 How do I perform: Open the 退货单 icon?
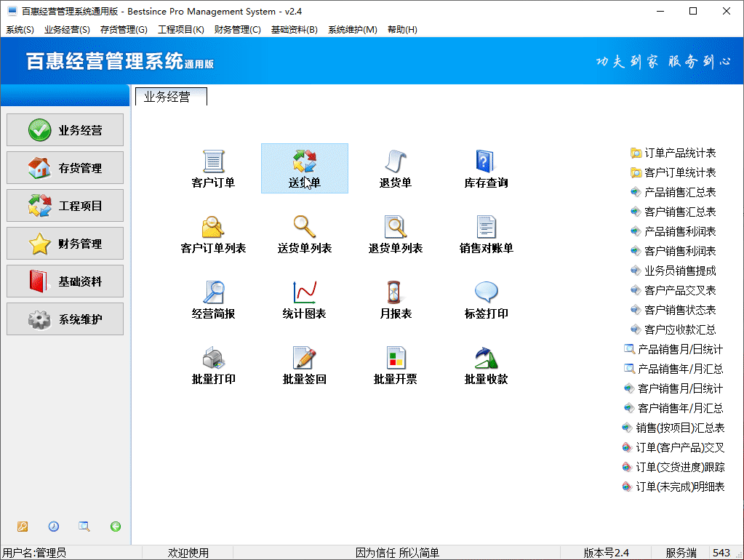[395, 169]
